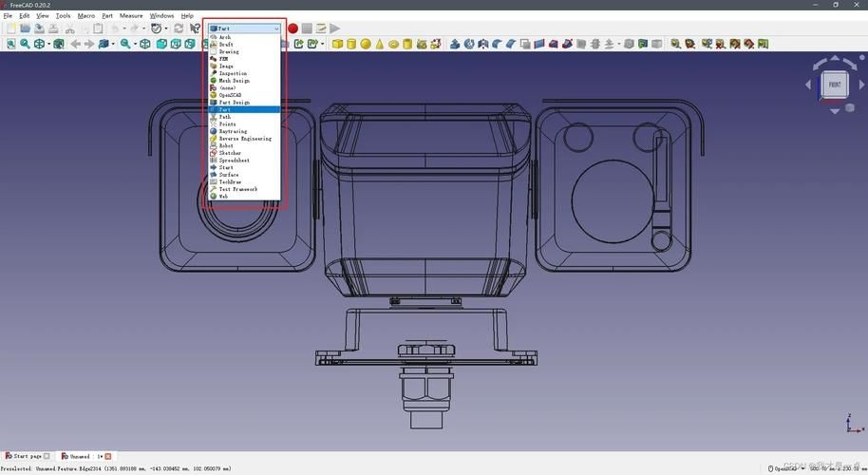This screenshot has width=868, height=475.
Task: Create a Part cube primitive
Action: point(337,44)
